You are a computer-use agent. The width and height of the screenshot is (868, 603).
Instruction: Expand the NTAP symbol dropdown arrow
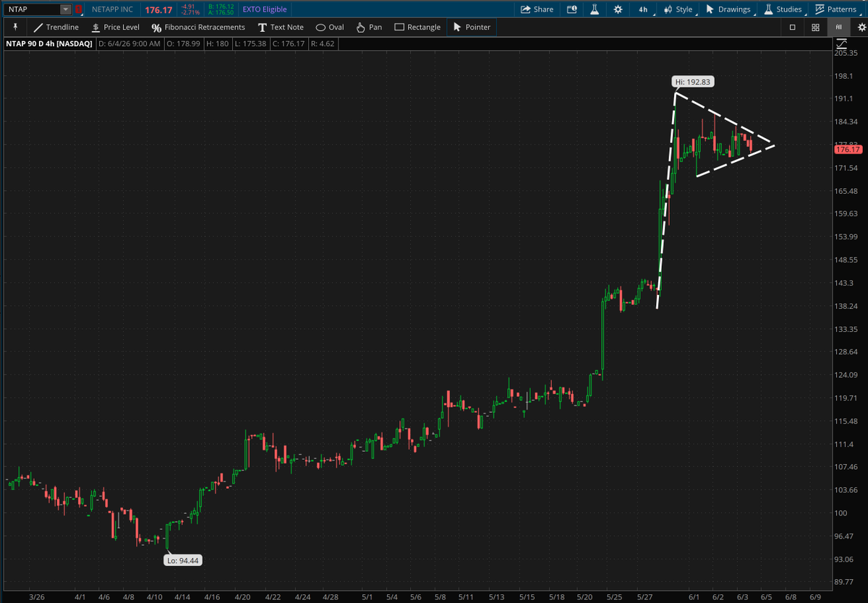pos(66,9)
